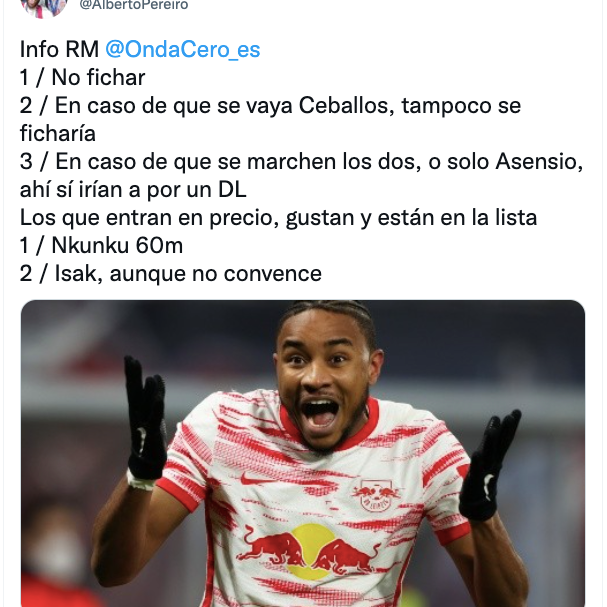Select the Red Bull logo on jersey
Viewport: 607px width, 607px height.
(x=310, y=552)
